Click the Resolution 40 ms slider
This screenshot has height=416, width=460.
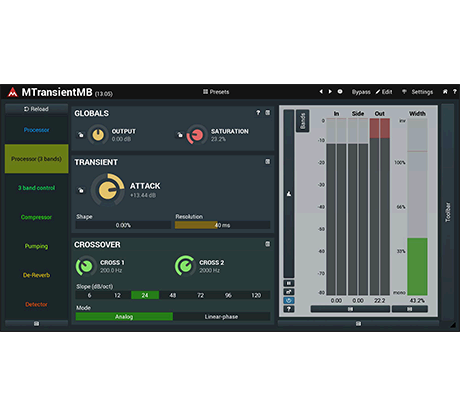click(x=222, y=225)
